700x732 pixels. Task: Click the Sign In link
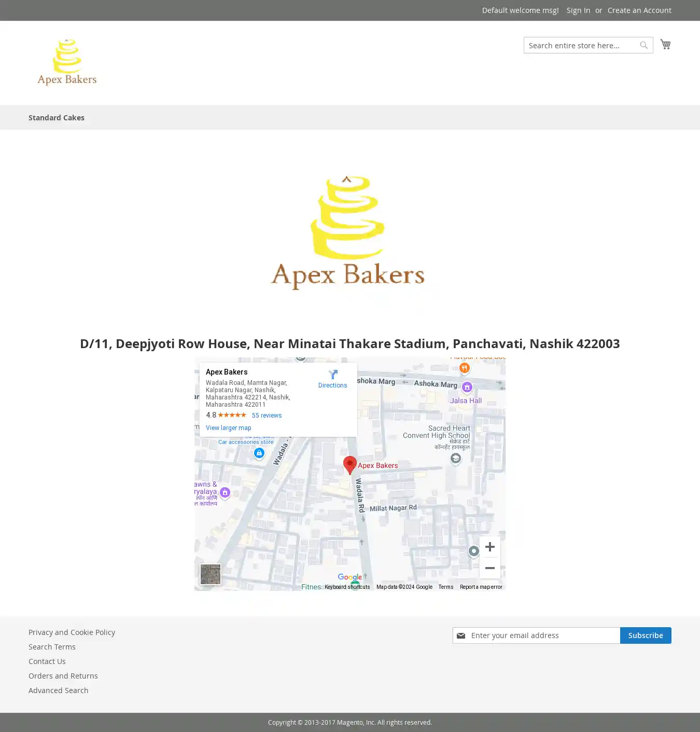click(578, 10)
